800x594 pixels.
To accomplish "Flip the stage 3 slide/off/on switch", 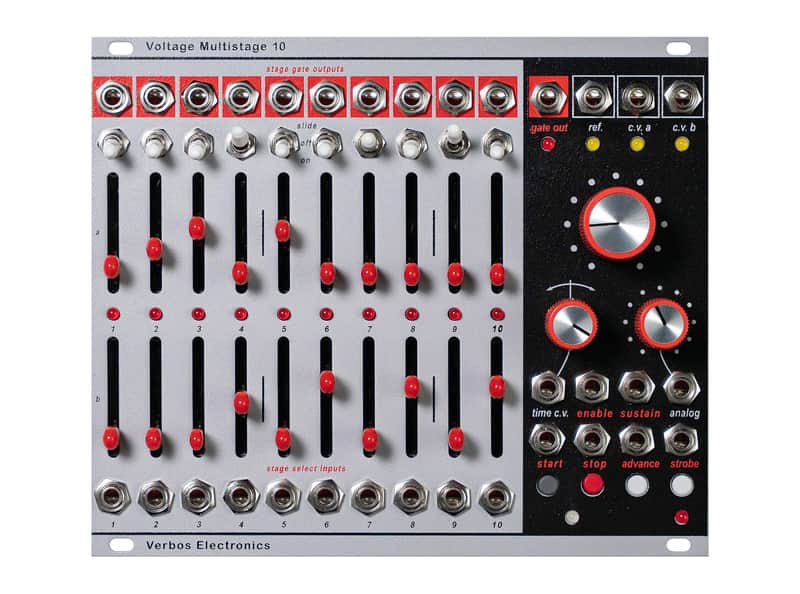I will point(198,143).
